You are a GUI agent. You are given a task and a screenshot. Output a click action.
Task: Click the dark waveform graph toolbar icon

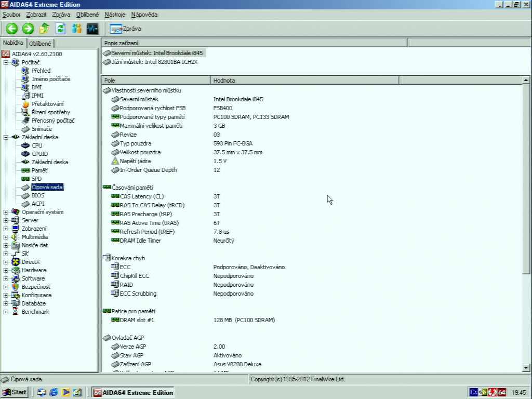[x=92, y=29]
